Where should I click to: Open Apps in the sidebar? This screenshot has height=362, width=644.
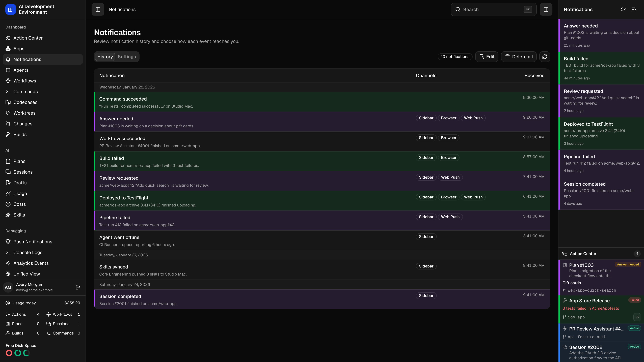[43, 49]
